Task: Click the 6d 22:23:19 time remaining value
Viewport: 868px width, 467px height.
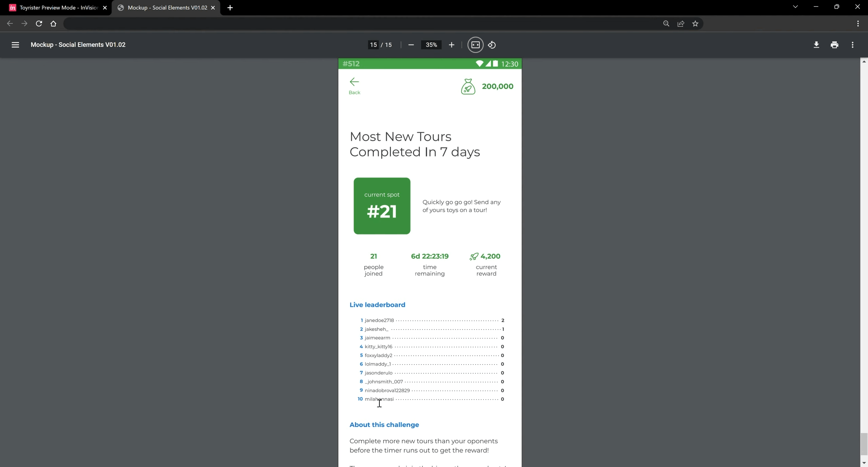Action: click(430, 256)
